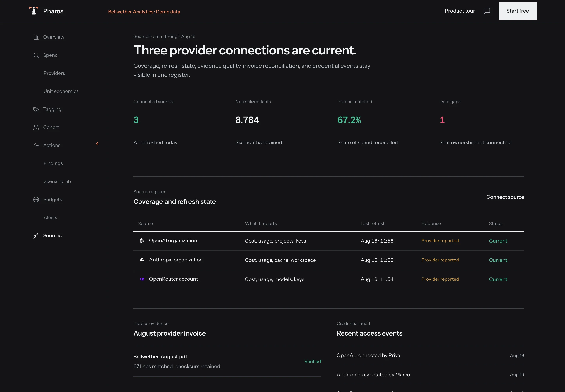Click Anthropic key rotated by Marco event
The height and width of the screenshot is (392, 565).
point(373,375)
